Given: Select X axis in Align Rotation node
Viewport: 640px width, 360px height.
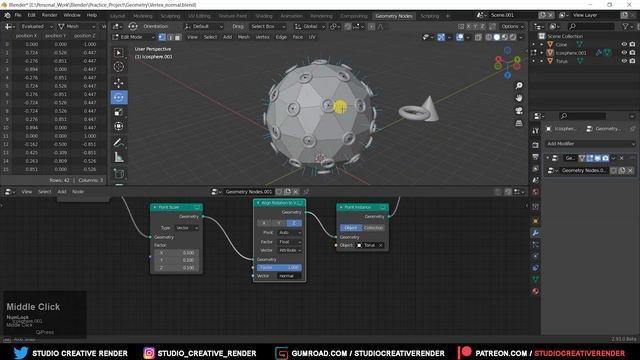Looking at the screenshot, I should point(264,223).
